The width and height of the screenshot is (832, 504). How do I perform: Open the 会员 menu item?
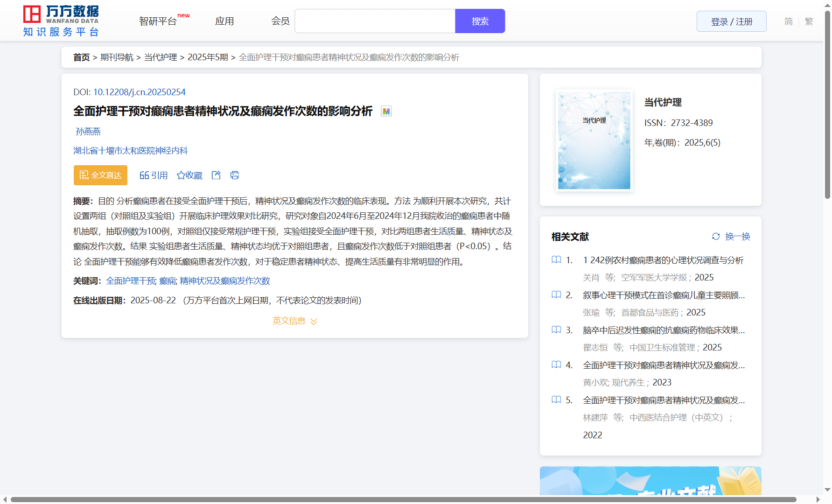tap(280, 21)
